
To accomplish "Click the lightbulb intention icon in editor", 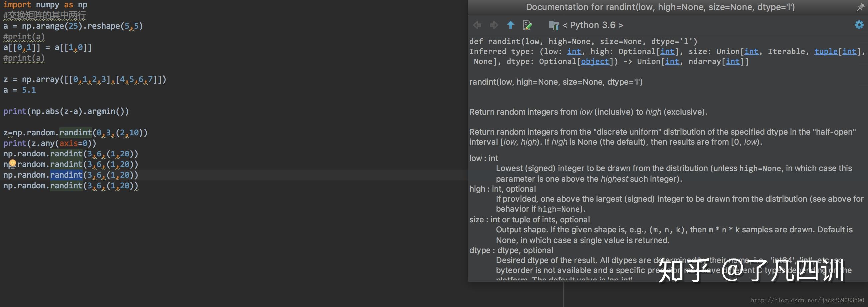I will click(12, 164).
